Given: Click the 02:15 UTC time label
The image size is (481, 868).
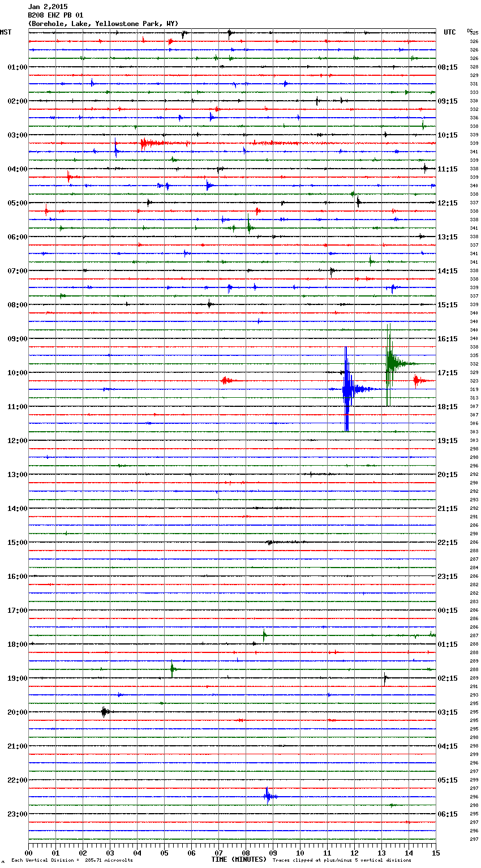Looking at the screenshot, I should pyautogui.click(x=448, y=678).
